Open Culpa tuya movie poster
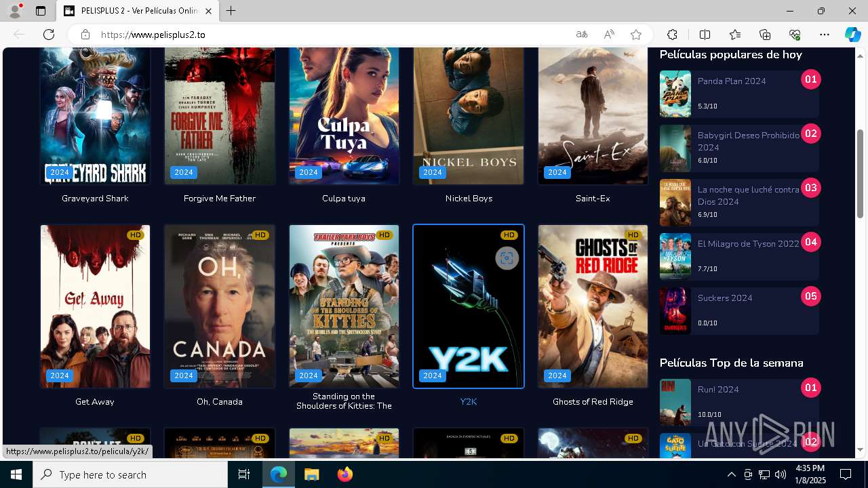The width and height of the screenshot is (868, 488). [x=344, y=116]
